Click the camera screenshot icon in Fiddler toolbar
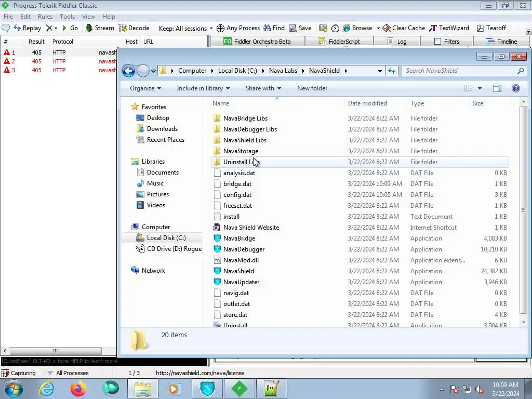The image size is (532, 399). click(323, 28)
